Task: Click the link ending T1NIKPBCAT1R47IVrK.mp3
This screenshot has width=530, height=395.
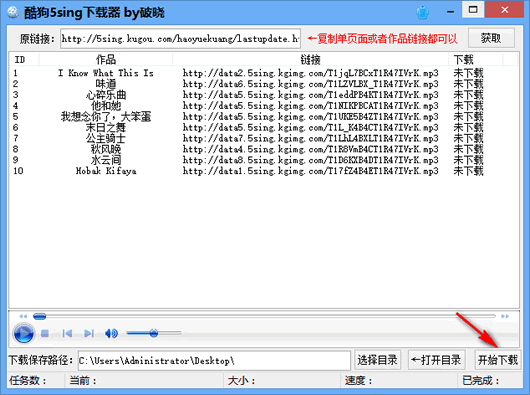Action: (x=311, y=105)
